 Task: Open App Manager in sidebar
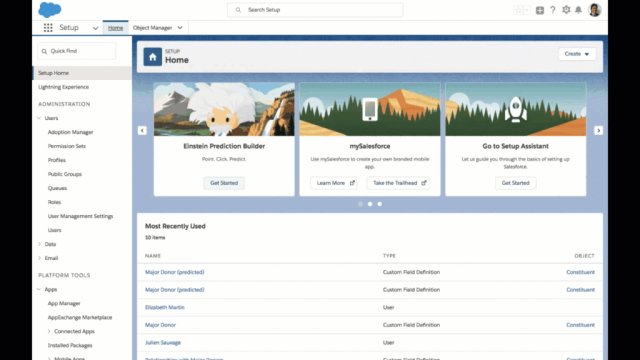64,304
